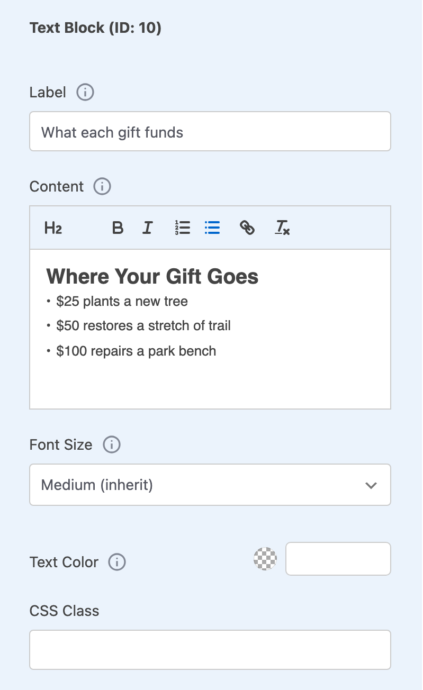This screenshot has height=690, width=423.
Task: Clear text formatting in Content editor
Action: tap(282, 228)
